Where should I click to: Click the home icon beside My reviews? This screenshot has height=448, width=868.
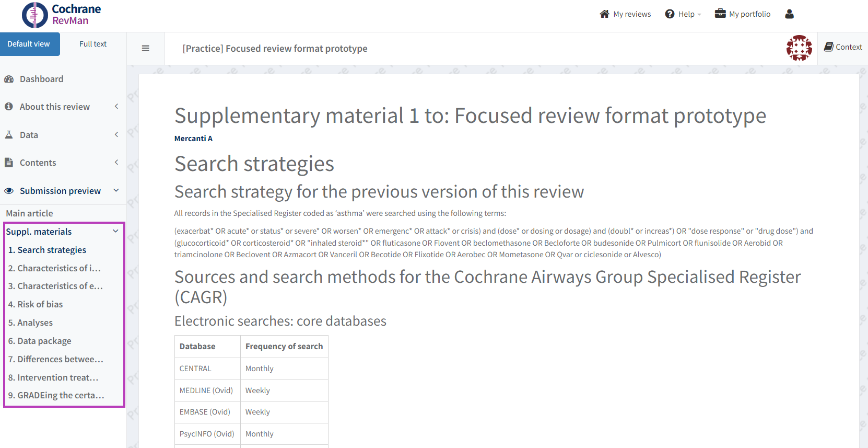[x=604, y=14]
